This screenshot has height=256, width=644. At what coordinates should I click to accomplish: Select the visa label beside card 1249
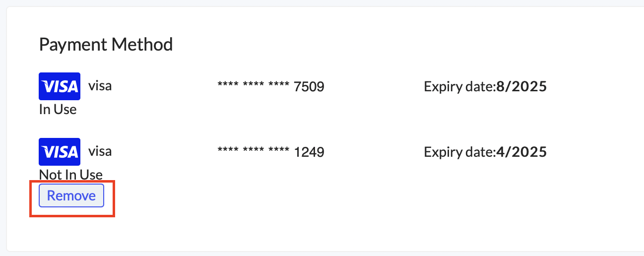[x=100, y=151]
